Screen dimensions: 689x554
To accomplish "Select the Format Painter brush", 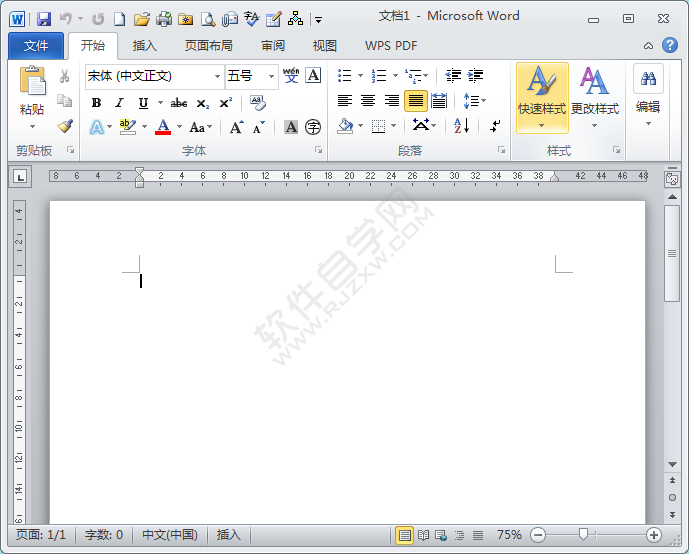I will pyautogui.click(x=65, y=126).
